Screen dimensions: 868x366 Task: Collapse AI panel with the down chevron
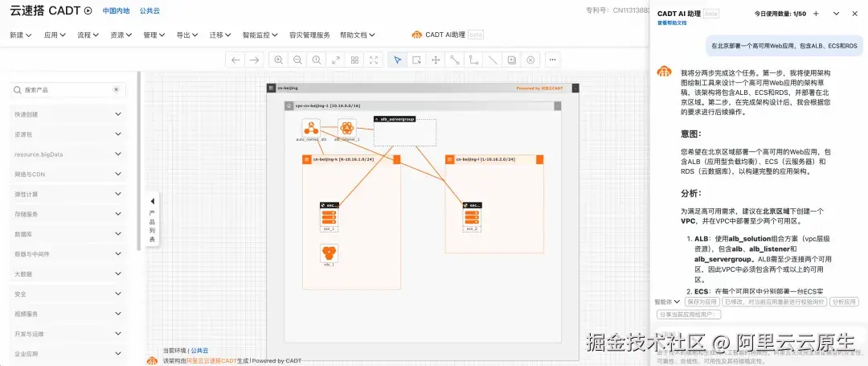[x=836, y=14]
